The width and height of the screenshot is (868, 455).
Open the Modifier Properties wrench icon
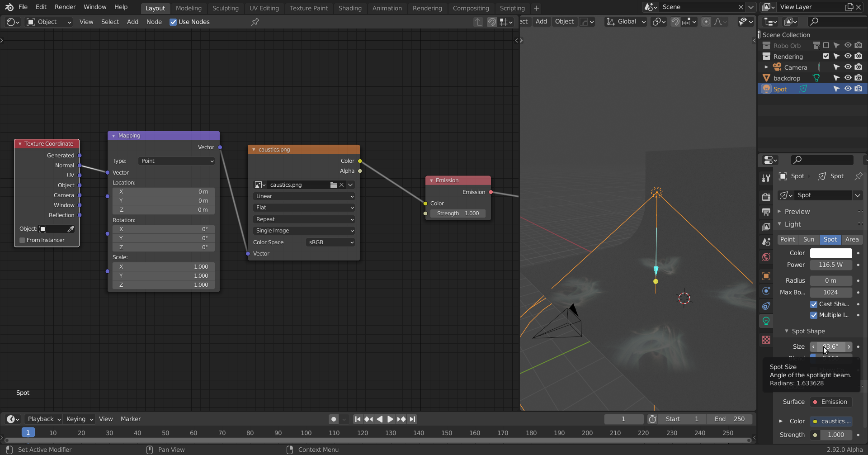tap(766, 178)
